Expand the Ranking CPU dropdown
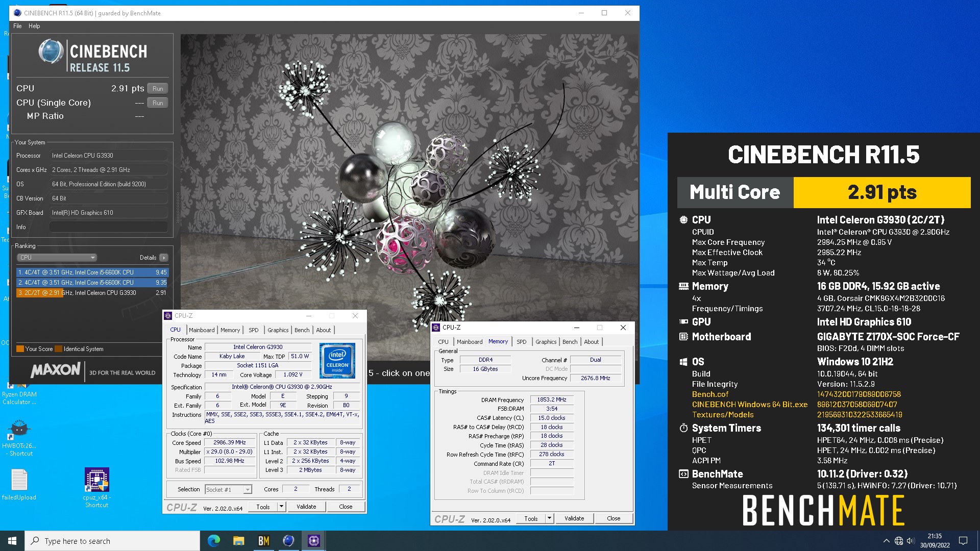Viewport: 980px width, 551px height. point(57,258)
